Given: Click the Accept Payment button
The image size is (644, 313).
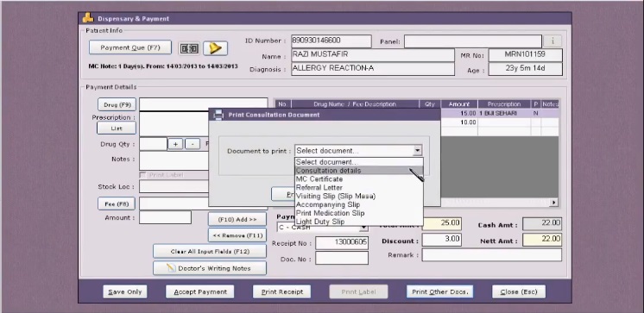Looking at the screenshot, I should tap(200, 292).
